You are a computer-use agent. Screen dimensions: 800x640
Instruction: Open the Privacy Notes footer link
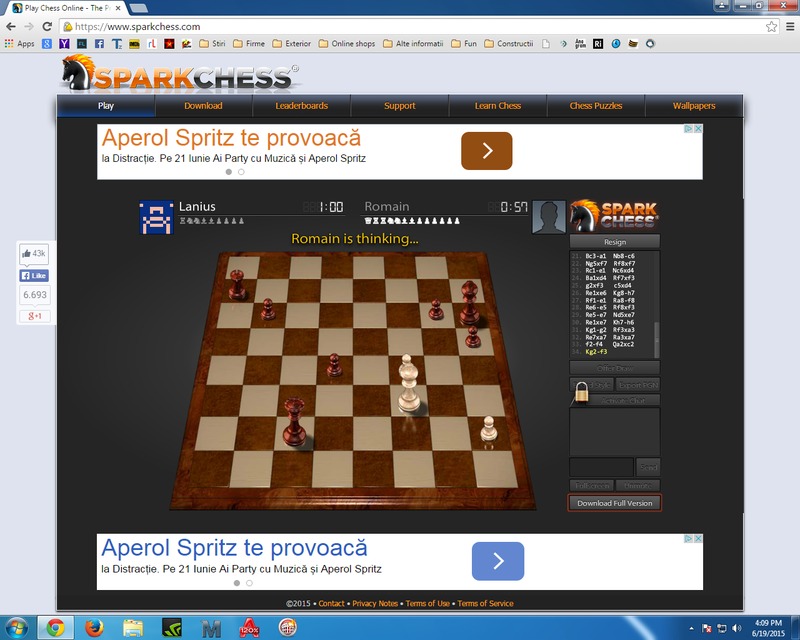coord(375,603)
